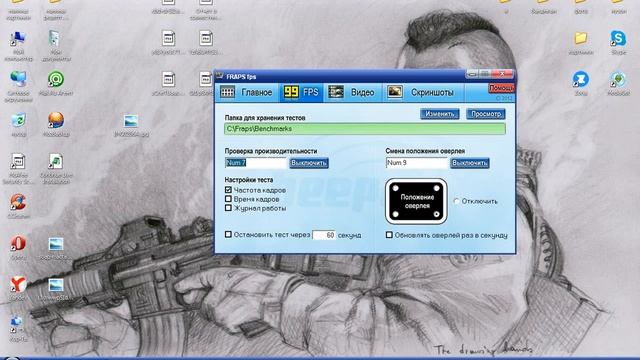Image resolution: width=640 pixels, height=360 pixels.
Task: Click Просмотр to view benchmarks folder
Action: point(486,114)
